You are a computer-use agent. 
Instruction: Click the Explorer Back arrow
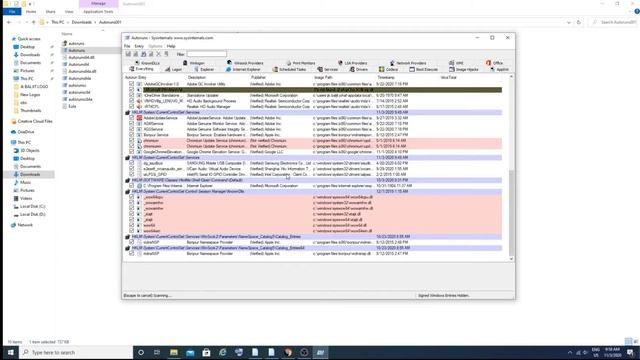[x=9, y=22]
